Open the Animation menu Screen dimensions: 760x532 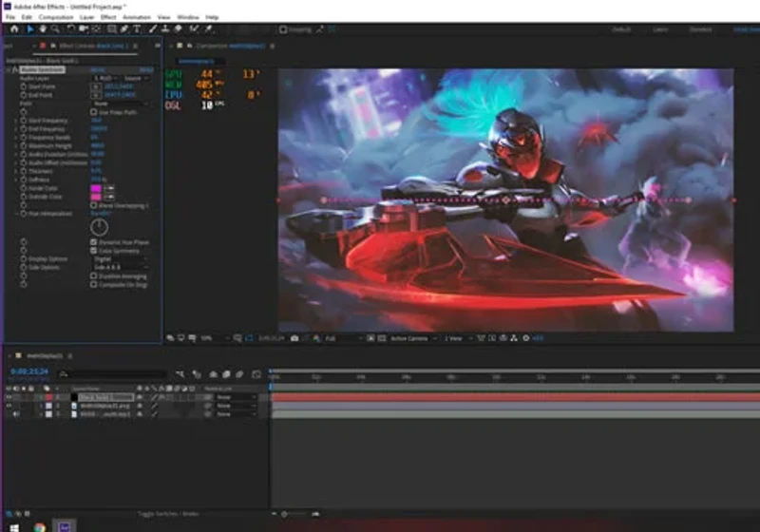pos(137,17)
